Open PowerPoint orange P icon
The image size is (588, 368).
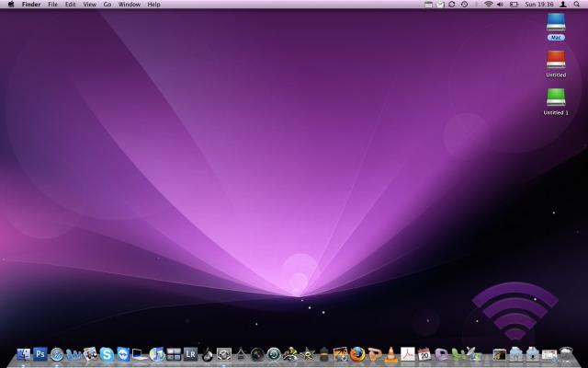(x=374, y=354)
